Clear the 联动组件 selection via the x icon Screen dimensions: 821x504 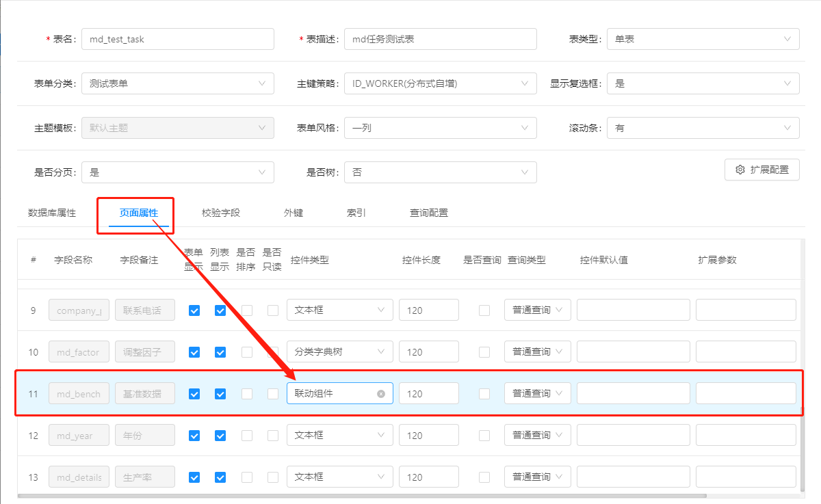(x=381, y=393)
